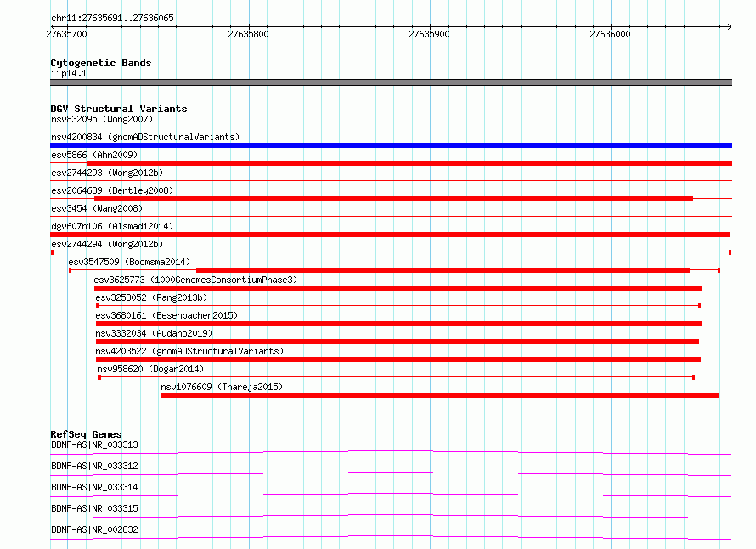Select variant nsv3332034 (Audano2019) label

(x=154, y=333)
